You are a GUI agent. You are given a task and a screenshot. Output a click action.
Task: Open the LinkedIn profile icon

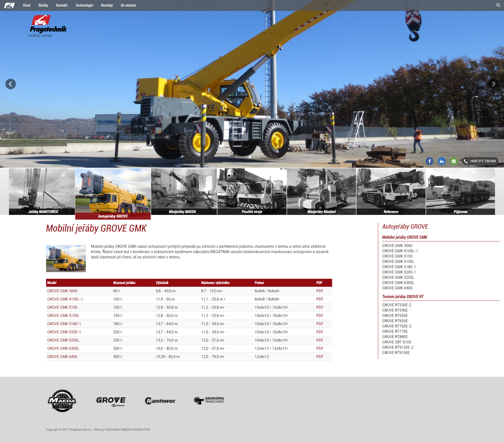point(441,161)
